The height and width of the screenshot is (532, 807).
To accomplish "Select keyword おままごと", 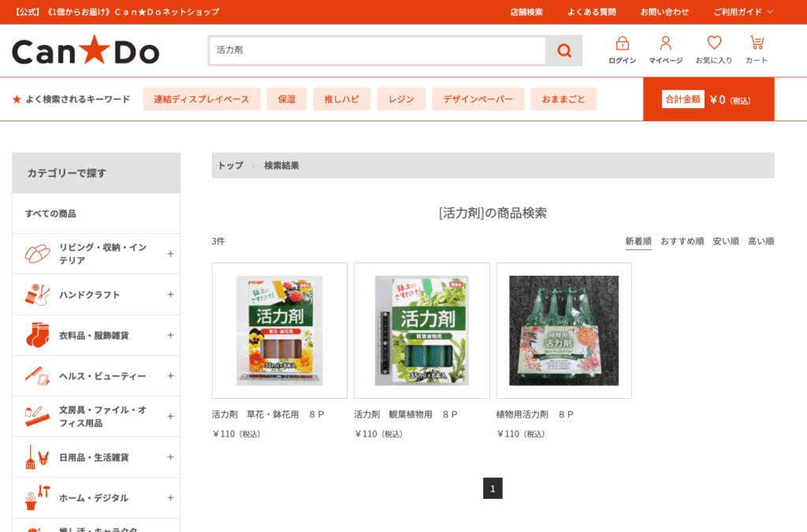I will [563, 99].
